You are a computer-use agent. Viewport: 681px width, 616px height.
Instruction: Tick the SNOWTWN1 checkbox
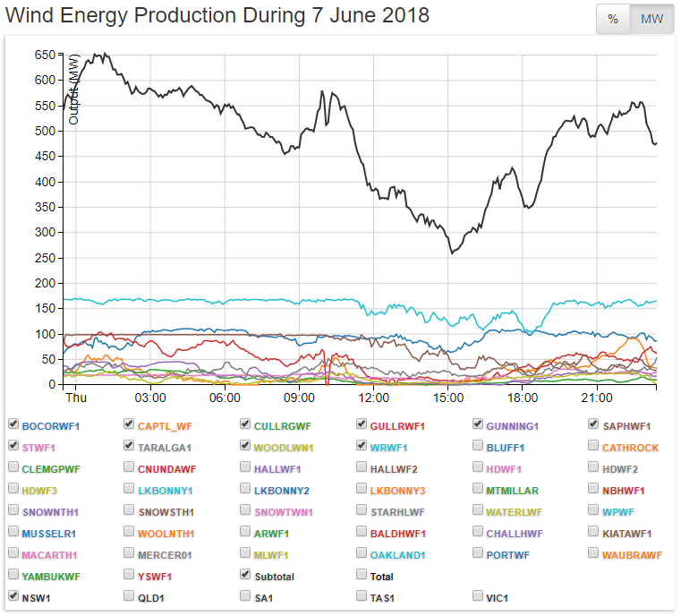pyautogui.click(x=246, y=509)
